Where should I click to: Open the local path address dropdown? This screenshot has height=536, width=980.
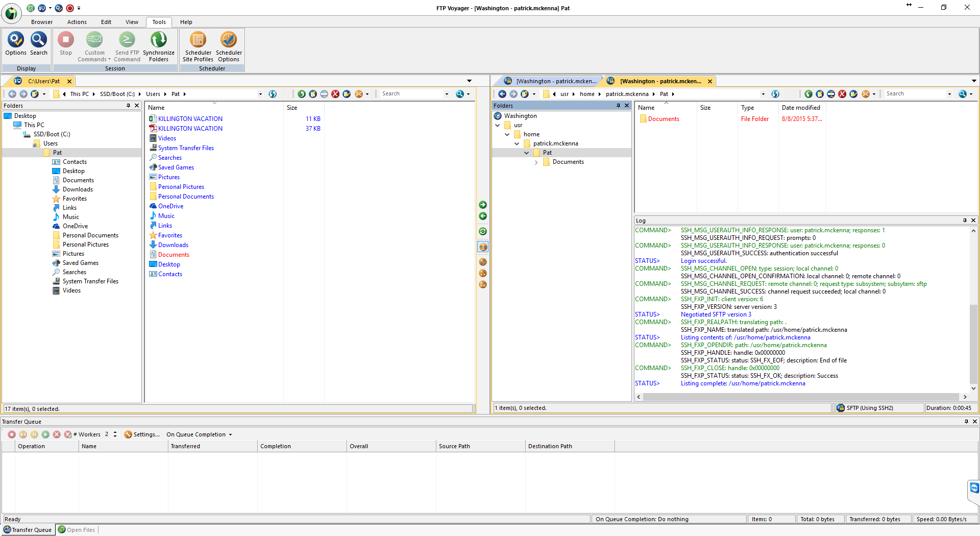coord(260,94)
